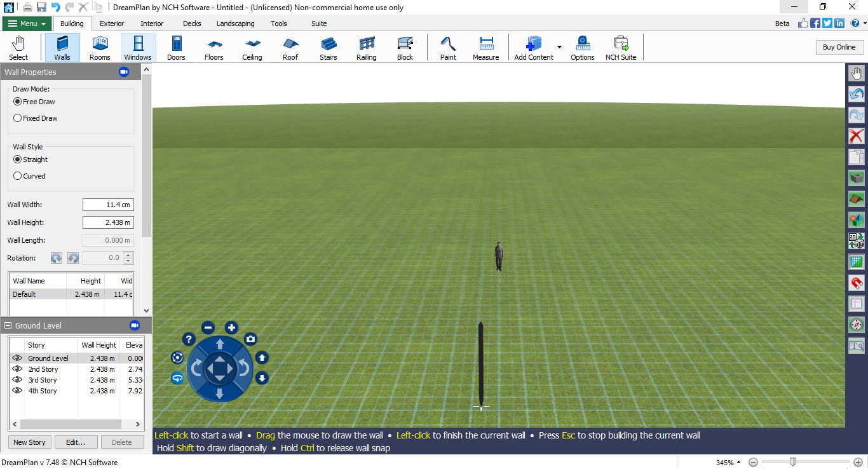Screen dimensions: 868x469
Task: Click the status bar zoom out minus button
Action: [x=753, y=462]
